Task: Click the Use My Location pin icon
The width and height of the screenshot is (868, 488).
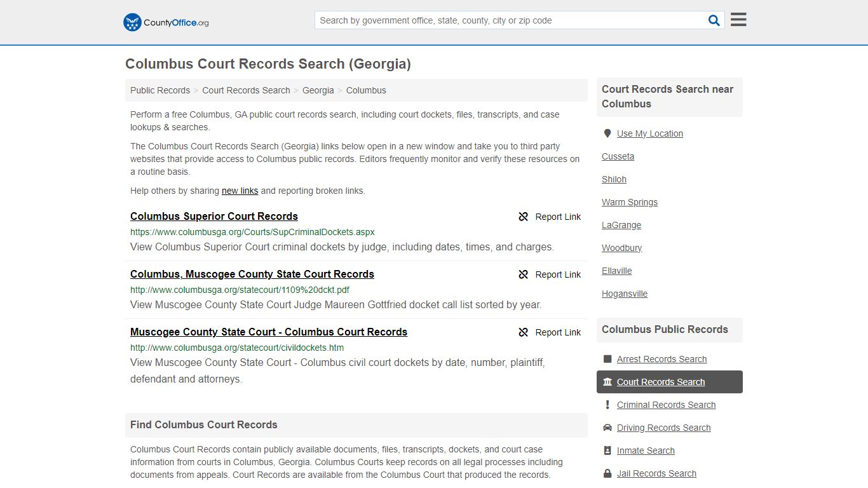Action: pyautogui.click(x=607, y=133)
